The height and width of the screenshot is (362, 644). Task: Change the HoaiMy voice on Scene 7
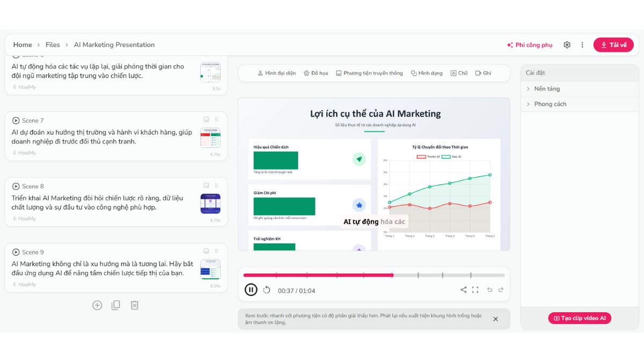coord(24,153)
